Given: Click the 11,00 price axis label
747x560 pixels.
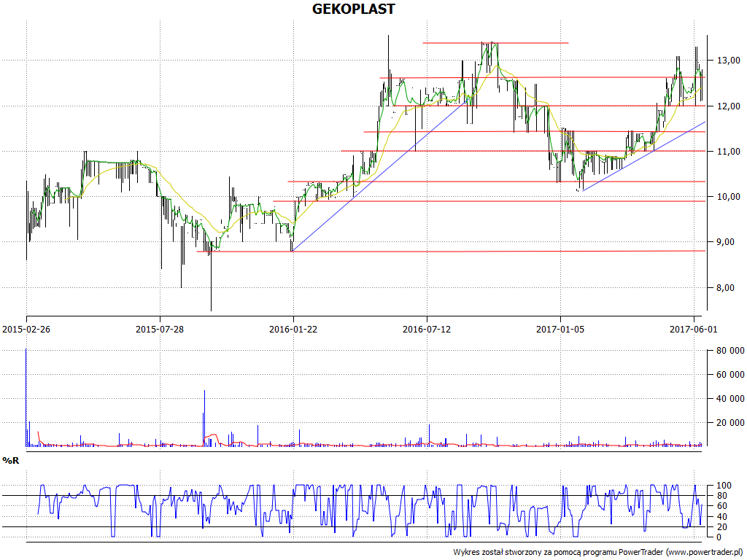Looking at the screenshot, I should click(729, 152).
